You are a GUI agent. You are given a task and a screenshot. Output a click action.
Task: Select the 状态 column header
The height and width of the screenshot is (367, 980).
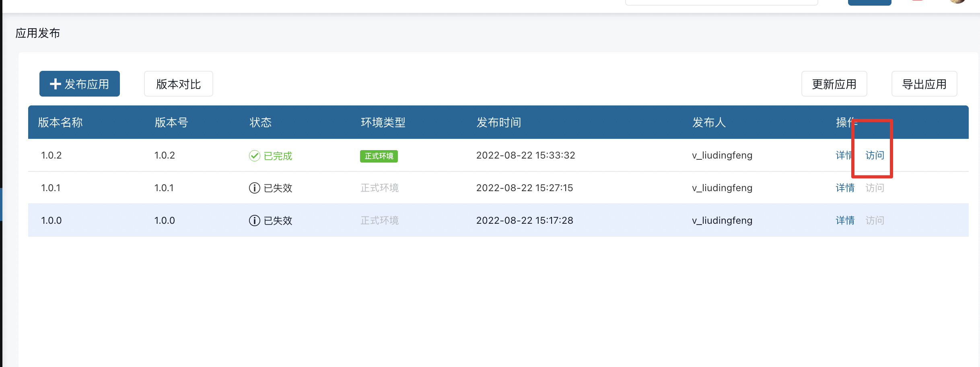(260, 122)
